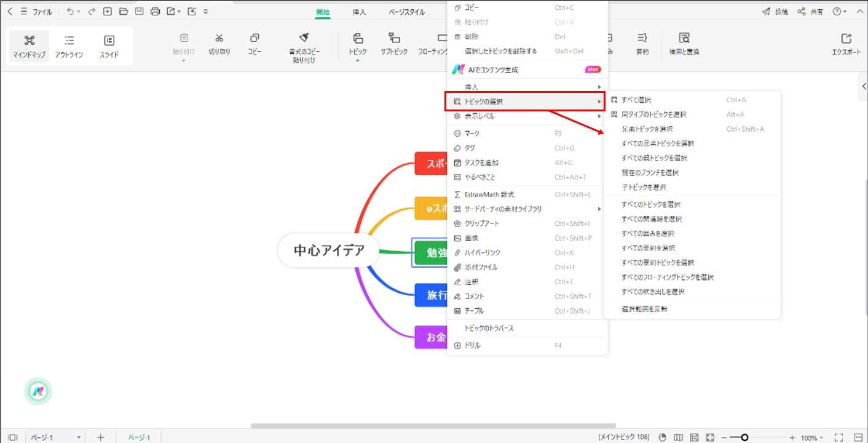
Task: Click the エクスポート button
Action: tap(846, 44)
